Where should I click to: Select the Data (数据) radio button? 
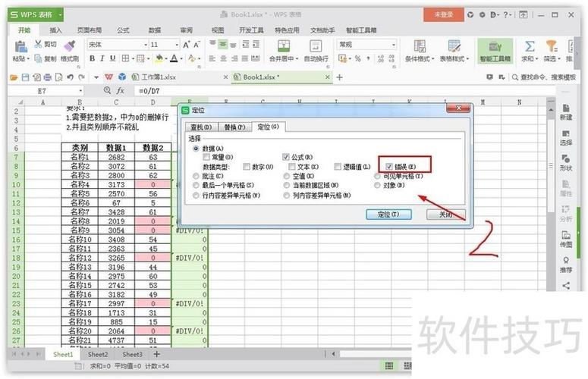click(x=196, y=149)
